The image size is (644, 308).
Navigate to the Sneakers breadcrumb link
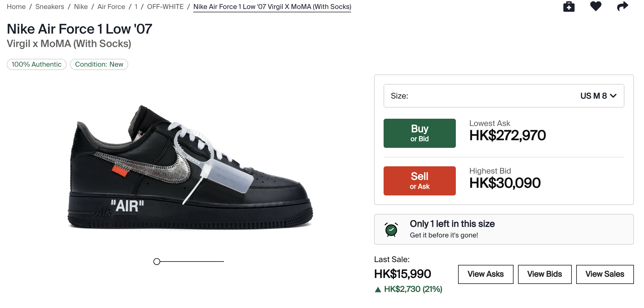click(x=50, y=7)
